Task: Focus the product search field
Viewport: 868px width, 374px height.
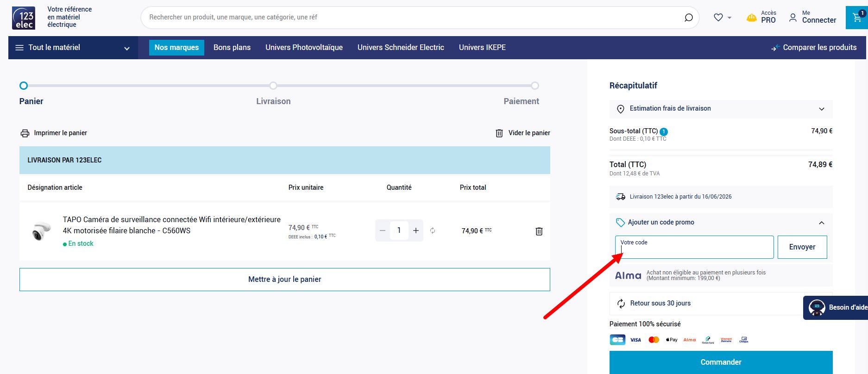Action: point(412,18)
